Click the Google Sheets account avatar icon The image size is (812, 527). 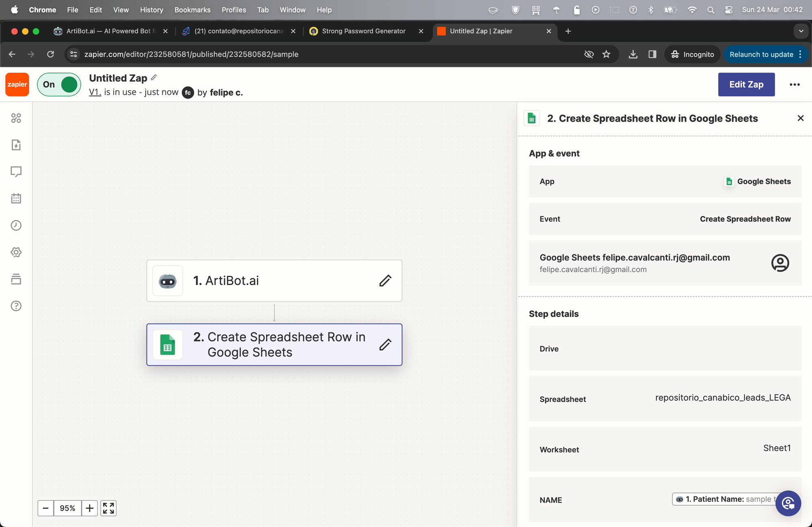click(780, 263)
